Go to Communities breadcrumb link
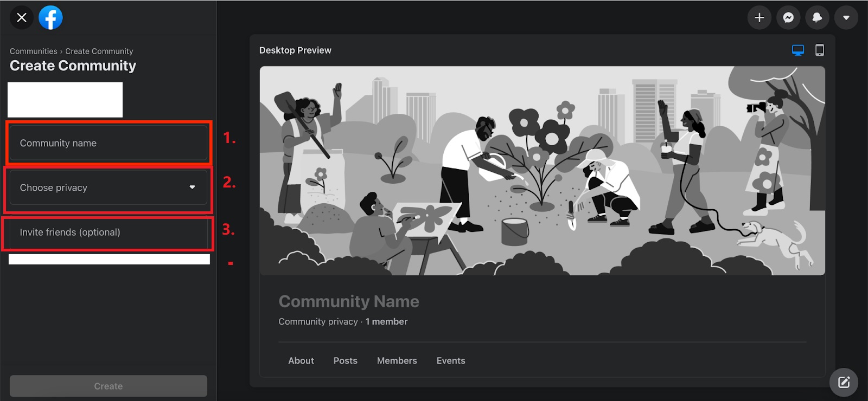The height and width of the screenshot is (401, 868). click(33, 51)
